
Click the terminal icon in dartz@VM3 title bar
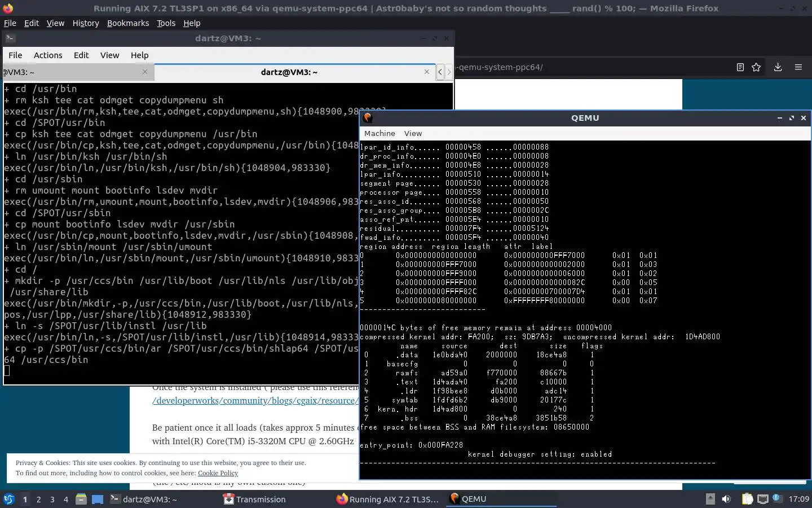[x=10, y=38]
